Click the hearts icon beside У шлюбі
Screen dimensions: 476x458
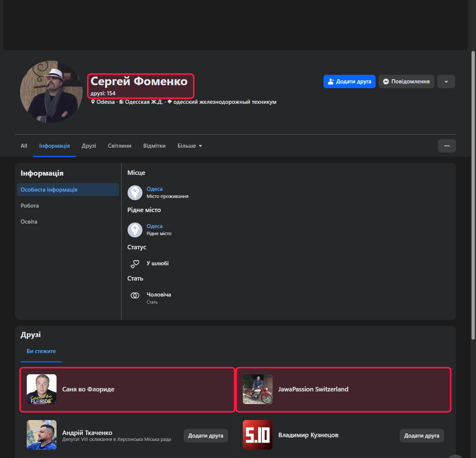pyautogui.click(x=135, y=264)
